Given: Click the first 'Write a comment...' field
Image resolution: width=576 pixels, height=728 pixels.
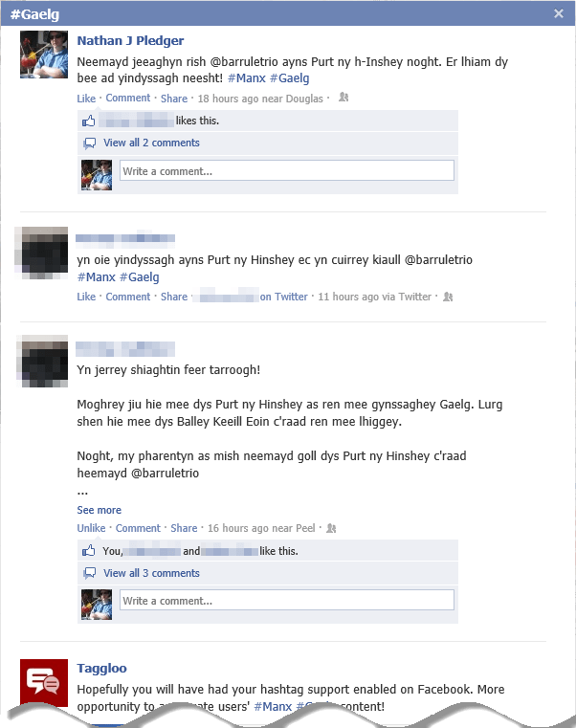Looking at the screenshot, I should pyautogui.click(x=287, y=171).
